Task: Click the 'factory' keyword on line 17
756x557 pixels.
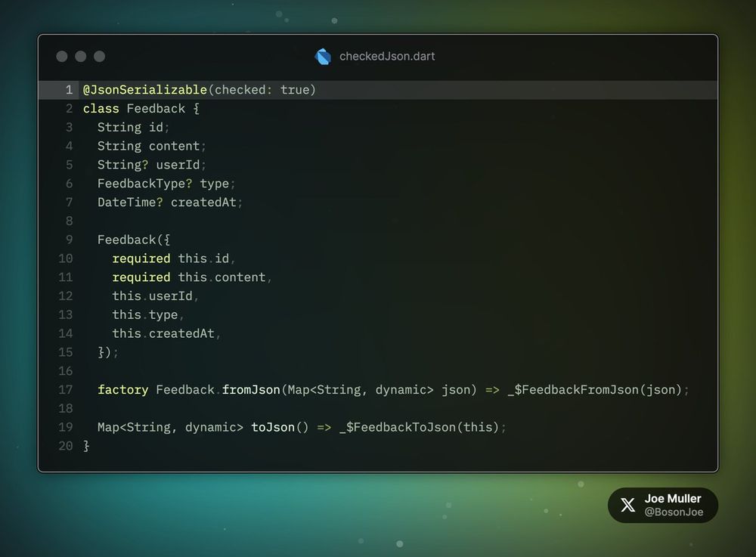Action: [x=123, y=390]
